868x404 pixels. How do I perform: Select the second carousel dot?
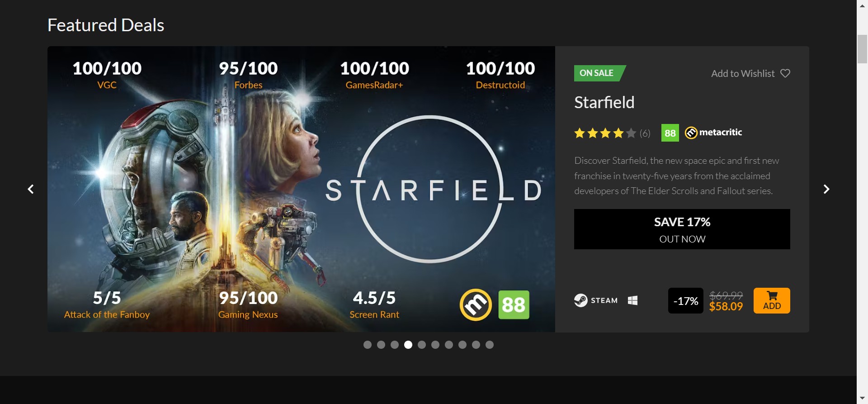pyautogui.click(x=381, y=345)
